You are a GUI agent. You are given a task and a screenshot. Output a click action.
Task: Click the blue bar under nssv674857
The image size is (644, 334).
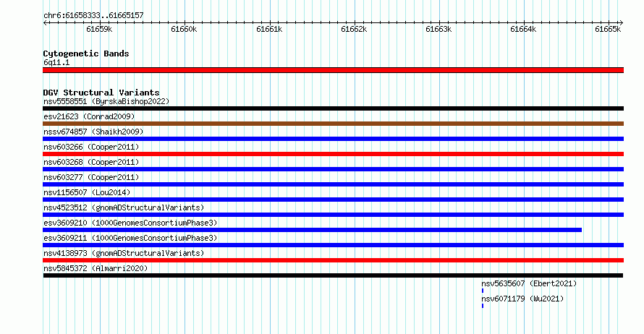(x=333, y=139)
